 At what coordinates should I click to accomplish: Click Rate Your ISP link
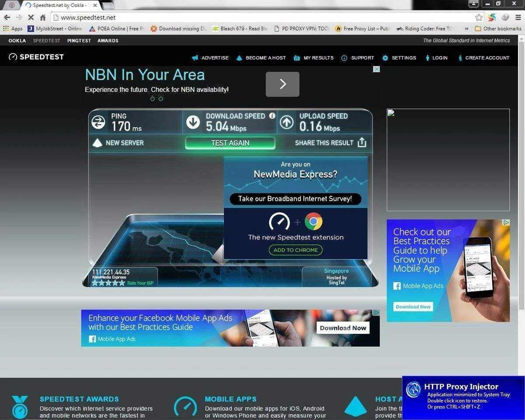point(140,283)
